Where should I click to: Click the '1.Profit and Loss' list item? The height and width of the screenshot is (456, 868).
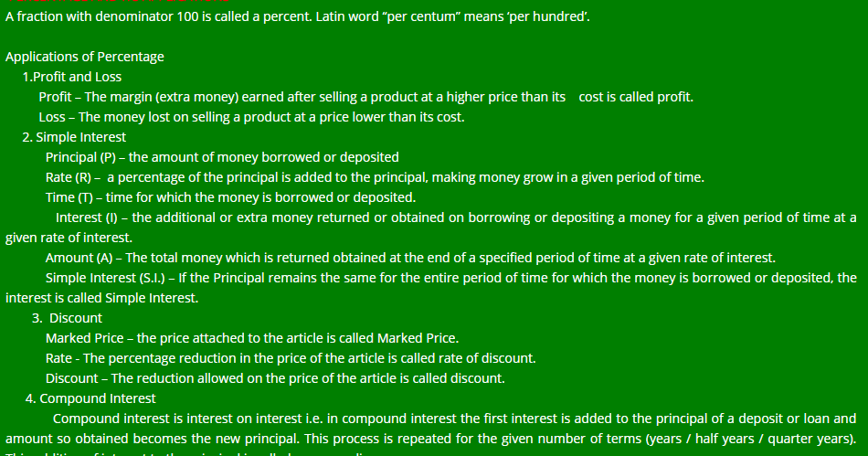tap(72, 77)
